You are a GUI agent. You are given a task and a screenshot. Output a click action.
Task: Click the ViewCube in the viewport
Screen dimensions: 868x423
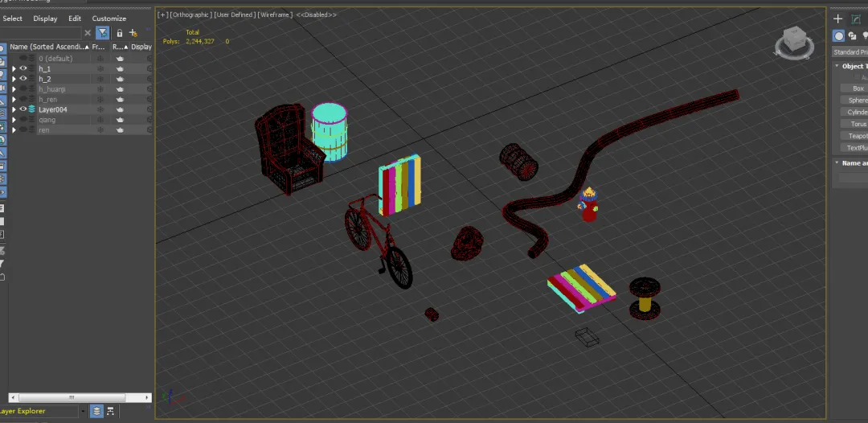pyautogui.click(x=794, y=42)
